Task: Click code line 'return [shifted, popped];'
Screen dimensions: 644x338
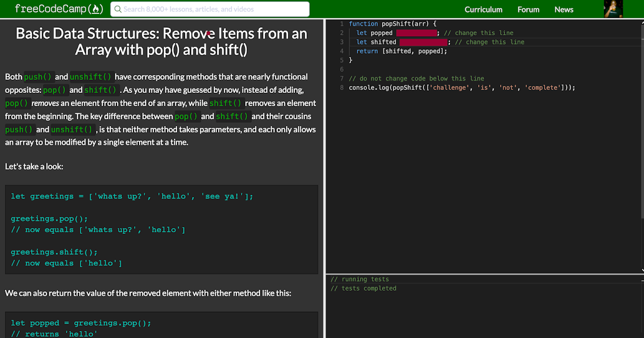Action: point(401,51)
